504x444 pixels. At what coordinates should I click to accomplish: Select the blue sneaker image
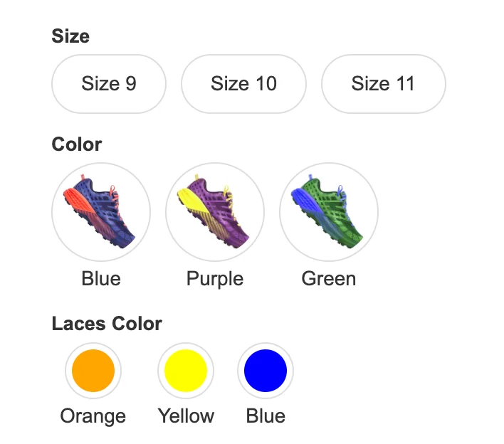click(101, 212)
